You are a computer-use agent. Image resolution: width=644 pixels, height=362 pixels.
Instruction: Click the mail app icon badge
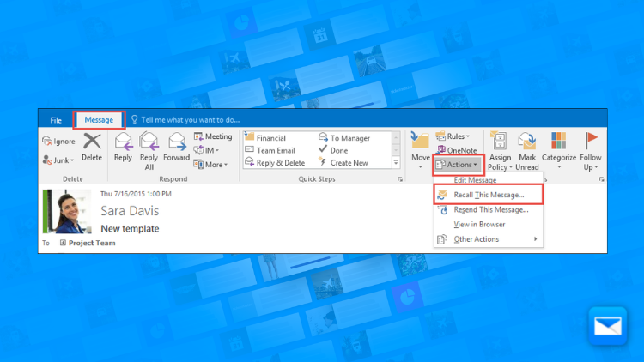pyautogui.click(x=608, y=326)
